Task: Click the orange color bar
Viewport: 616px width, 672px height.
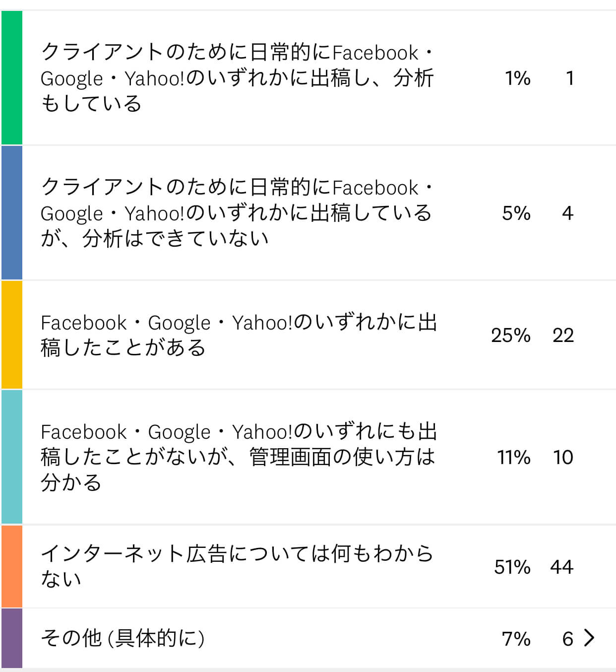Action: tap(12, 566)
